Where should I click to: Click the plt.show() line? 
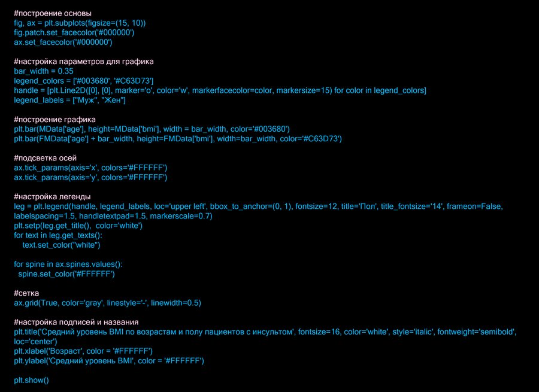31,380
